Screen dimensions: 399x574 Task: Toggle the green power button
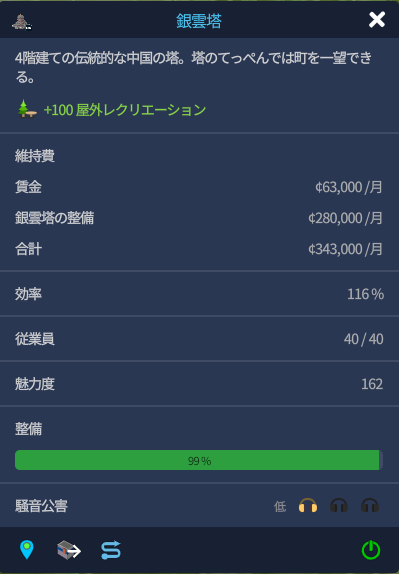click(371, 550)
